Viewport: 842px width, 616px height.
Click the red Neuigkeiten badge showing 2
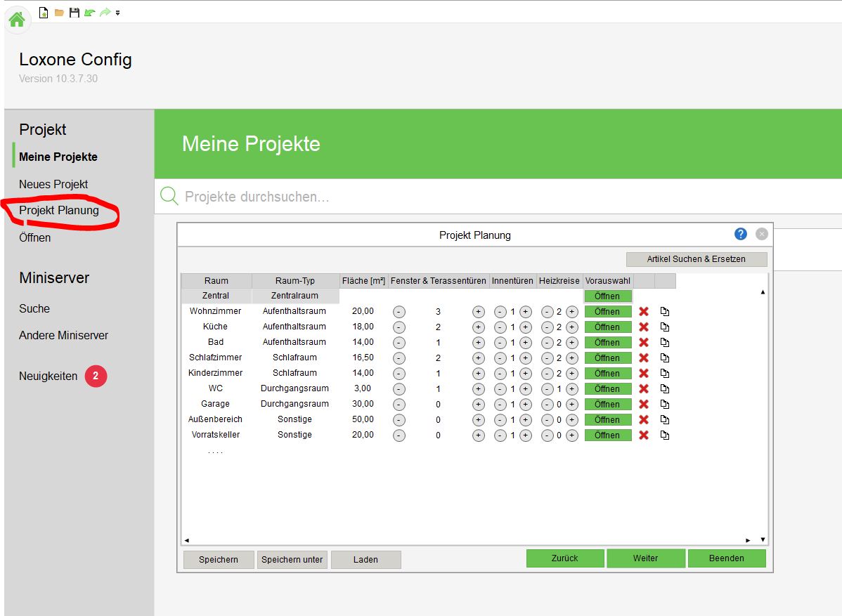tap(96, 376)
